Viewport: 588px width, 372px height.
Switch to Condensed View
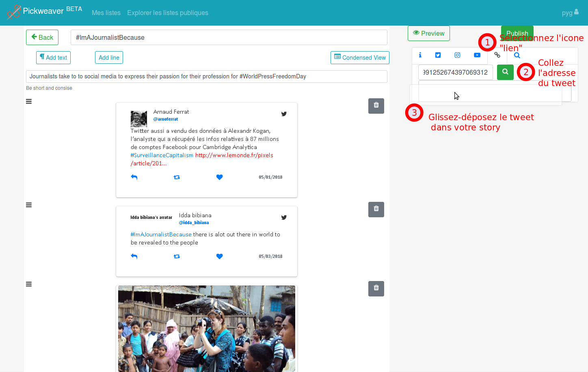[x=360, y=58]
